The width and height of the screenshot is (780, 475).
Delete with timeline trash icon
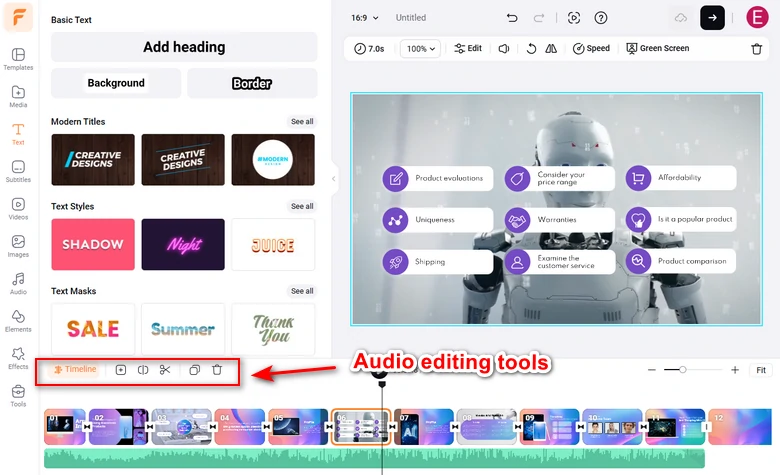click(x=217, y=370)
